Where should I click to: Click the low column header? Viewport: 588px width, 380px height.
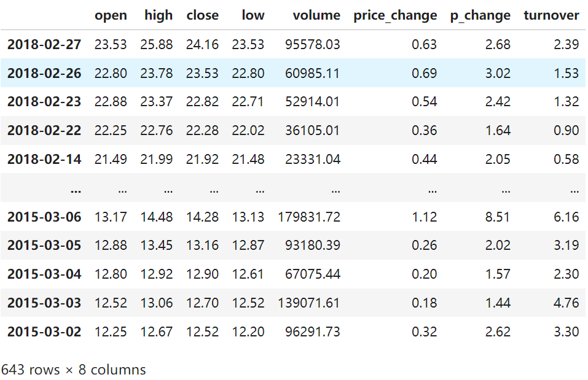pos(253,15)
